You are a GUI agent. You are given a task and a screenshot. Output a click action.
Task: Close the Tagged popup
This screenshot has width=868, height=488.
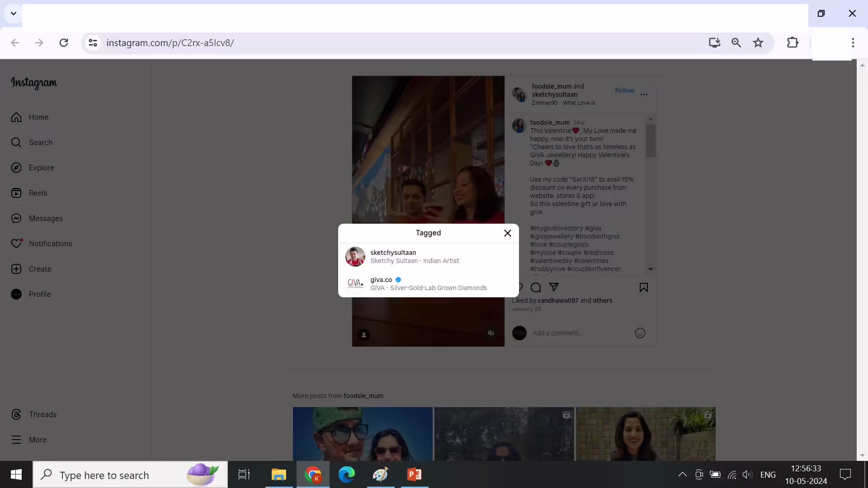pos(507,233)
